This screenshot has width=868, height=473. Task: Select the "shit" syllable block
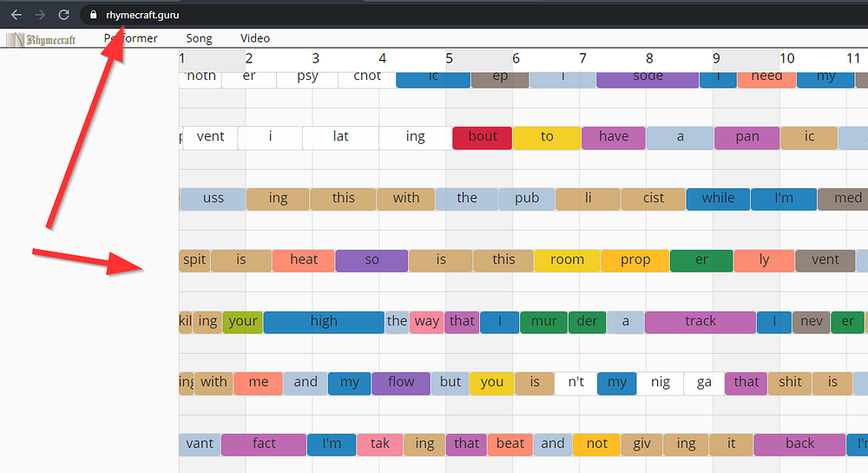coord(790,383)
